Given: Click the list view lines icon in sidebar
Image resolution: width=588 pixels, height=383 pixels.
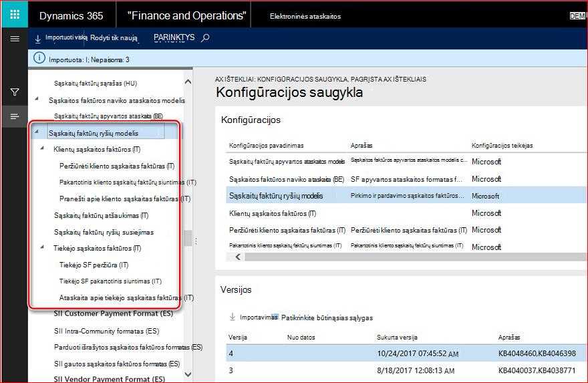Looking at the screenshot, I should pos(15,117).
